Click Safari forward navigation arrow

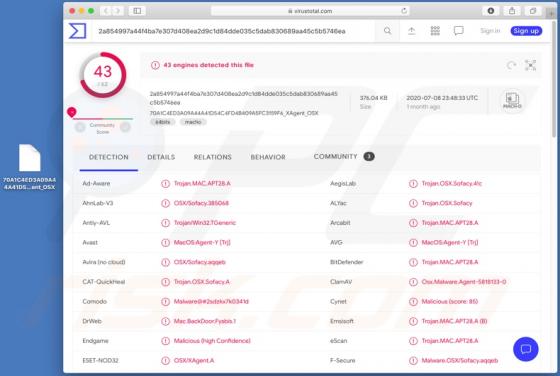(x=117, y=11)
